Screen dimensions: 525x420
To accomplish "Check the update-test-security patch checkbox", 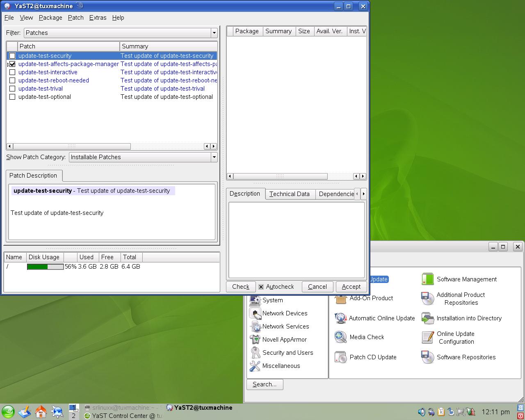I will point(12,56).
